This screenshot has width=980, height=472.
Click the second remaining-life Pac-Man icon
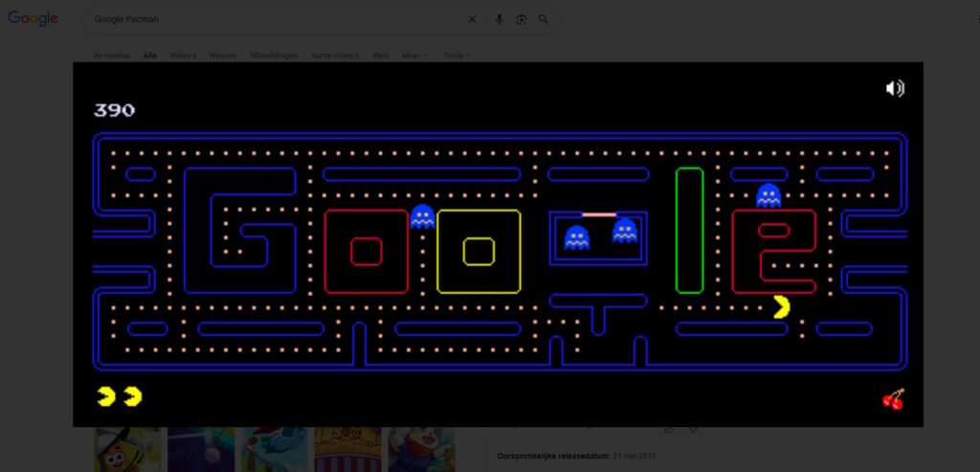132,396
